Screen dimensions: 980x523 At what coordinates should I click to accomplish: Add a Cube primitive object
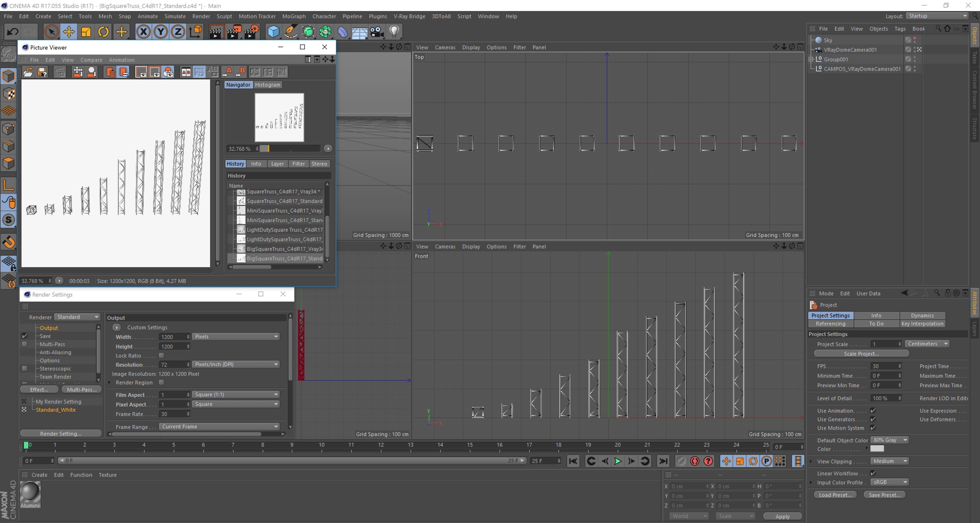tap(273, 32)
